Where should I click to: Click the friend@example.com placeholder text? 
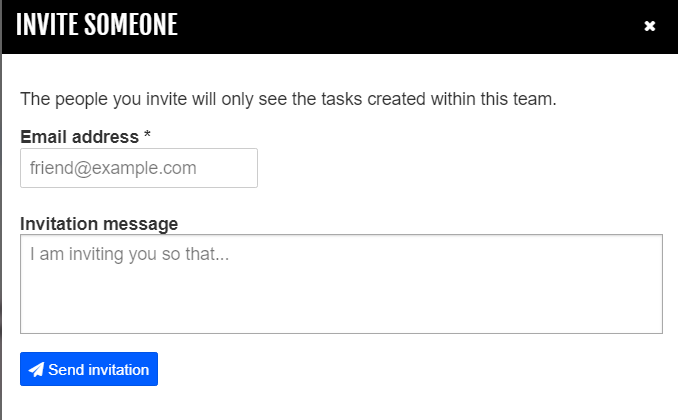(x=113, y=168)
